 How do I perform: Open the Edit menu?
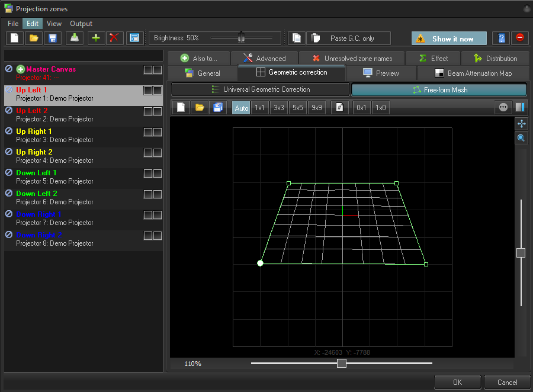[33, 24]
